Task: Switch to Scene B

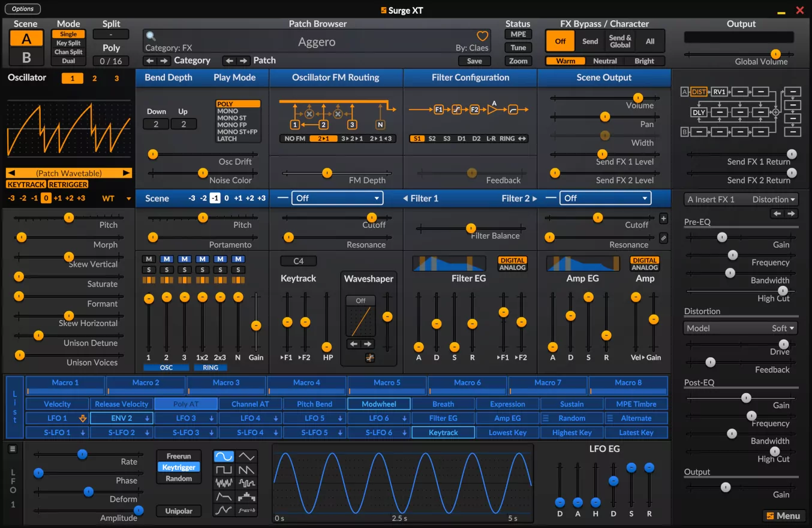Action: coord(26,58)
